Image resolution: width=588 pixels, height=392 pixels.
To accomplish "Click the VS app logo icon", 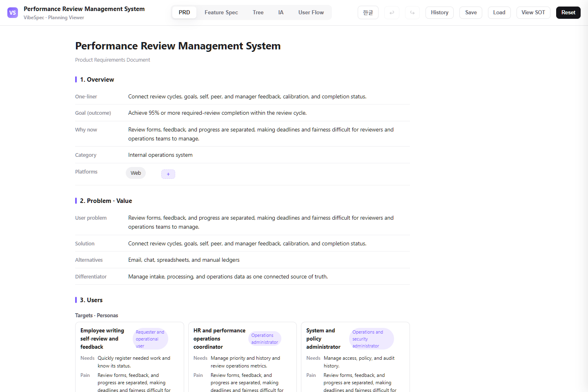I will coord(13,13).
